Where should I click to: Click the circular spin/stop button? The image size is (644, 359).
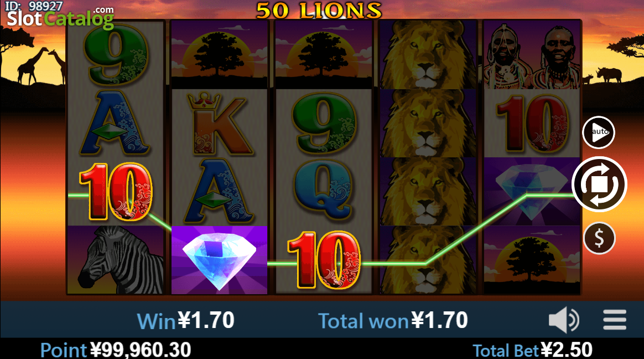click(599, 184)
